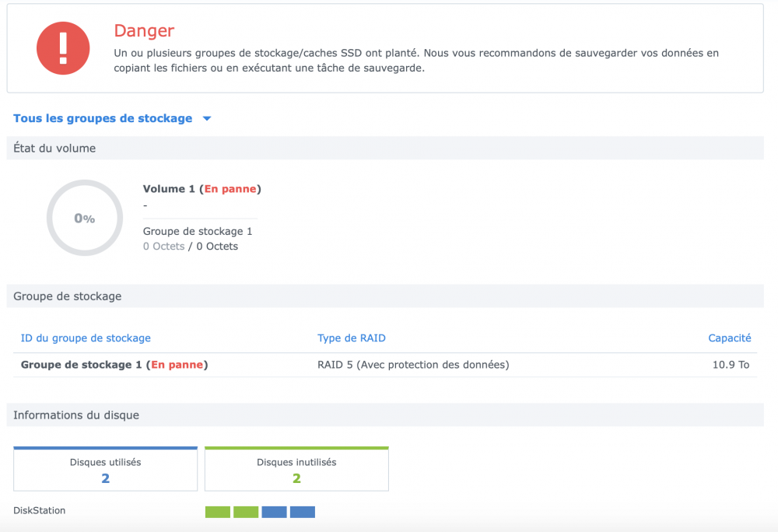778x532 pixels.
Task: Click the '10.9 To' capacity value
Action: coord(731,365)
